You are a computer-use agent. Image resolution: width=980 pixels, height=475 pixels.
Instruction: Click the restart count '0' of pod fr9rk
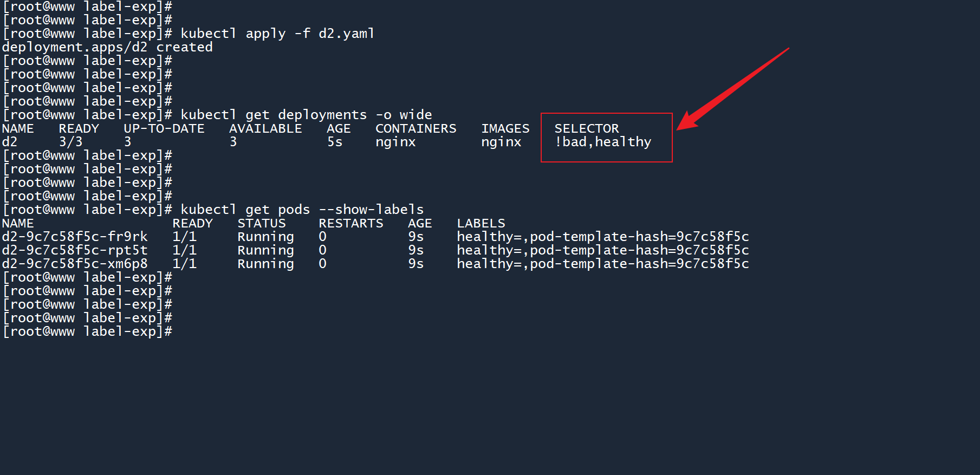click(323, 237)
